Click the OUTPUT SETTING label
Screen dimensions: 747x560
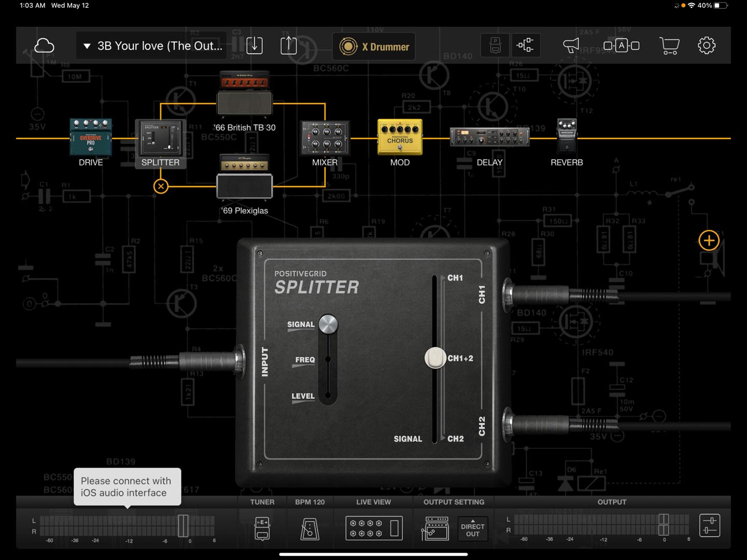[x=454, y=502]
